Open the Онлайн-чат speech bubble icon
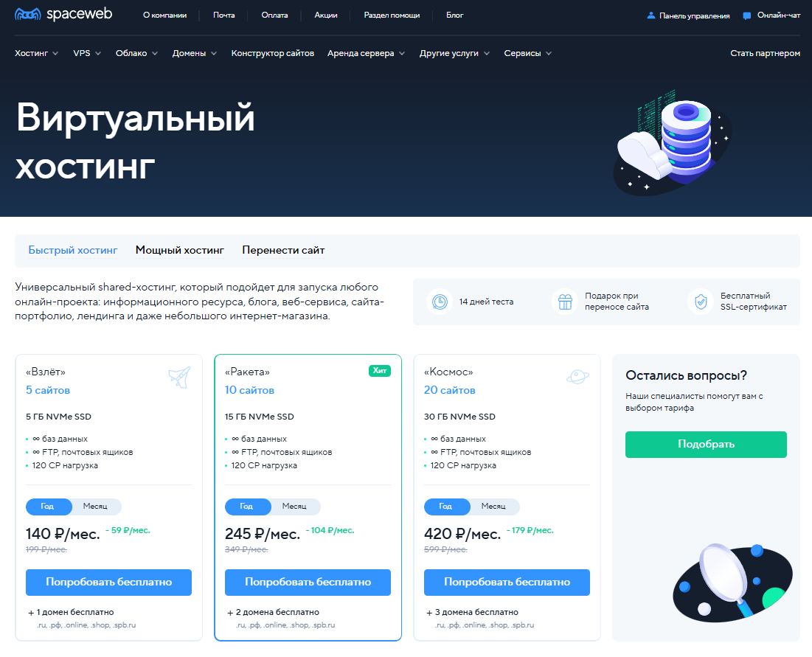Screen dimensions: 812x657 pyautogui.click(x=747, y=15)
